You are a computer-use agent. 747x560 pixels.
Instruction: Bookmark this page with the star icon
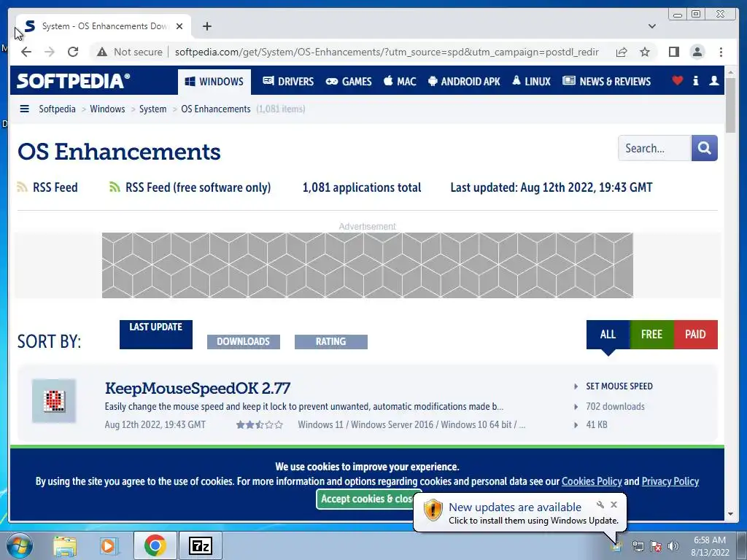tap(645, 52)
